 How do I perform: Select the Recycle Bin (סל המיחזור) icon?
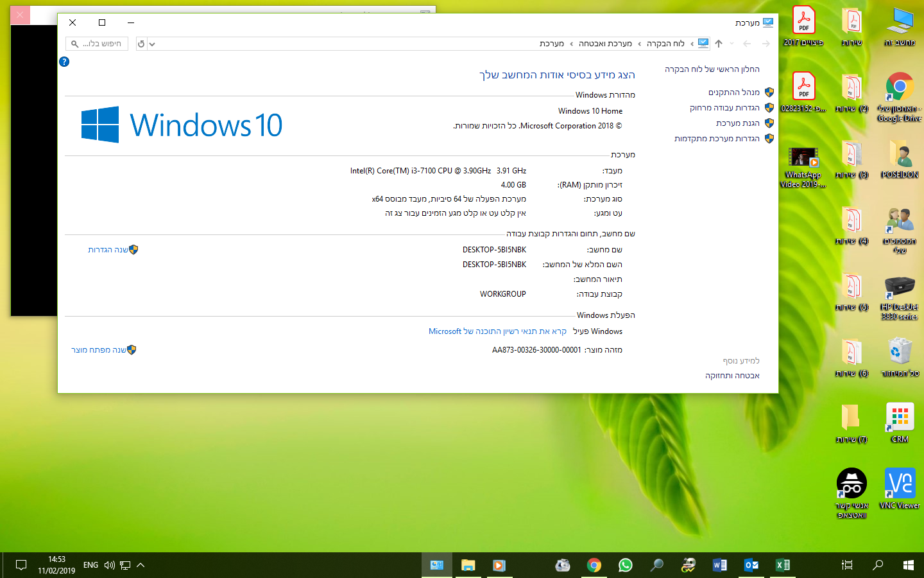900,356
